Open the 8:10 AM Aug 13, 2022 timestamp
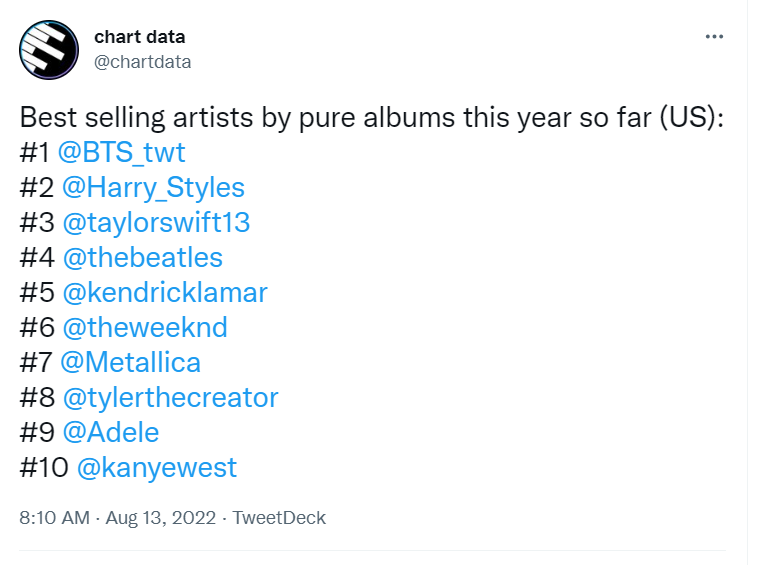 pyautogui.click(x=118, y=518)
